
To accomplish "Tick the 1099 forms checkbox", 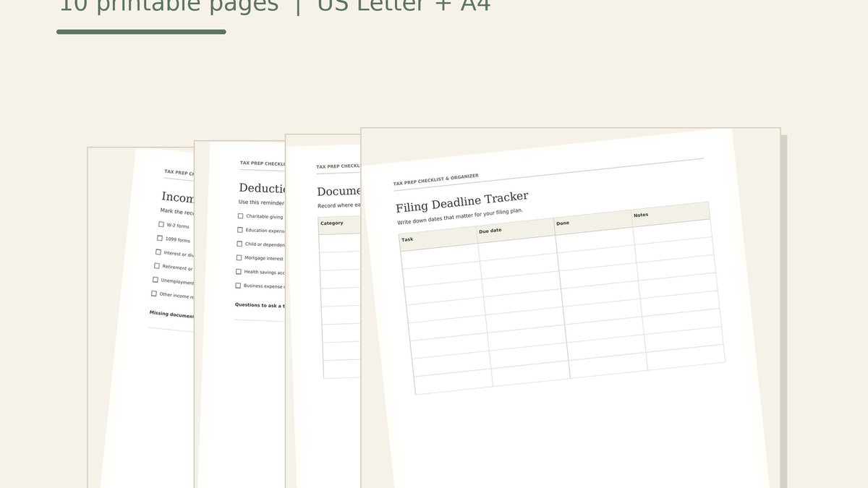I will click(160, 238).
